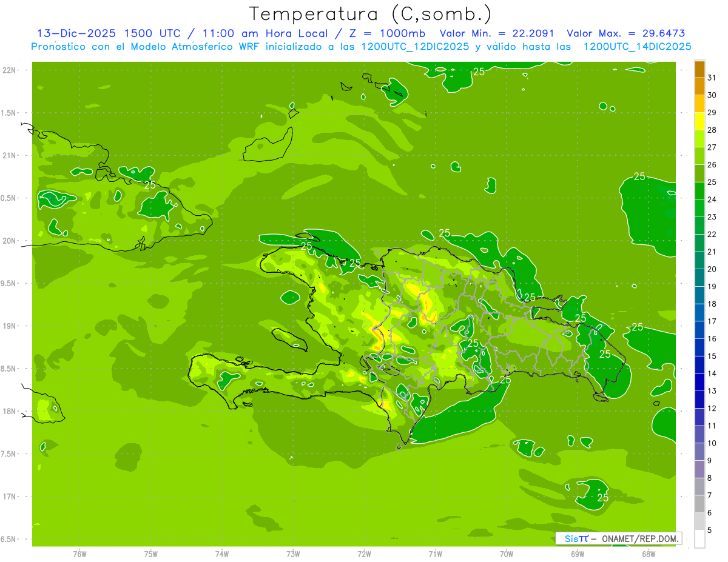Click the legend value '18'
This screenshot has height=562, width=728.
click(x=712, y=304)
